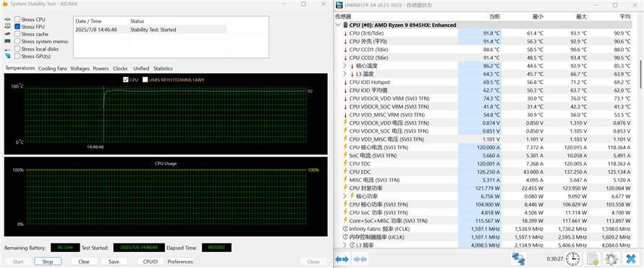The height and width of the screenshot is (268, 644).
Task: Collapse the CPU [#0] AMD Ryzen 9 group
Action: [x=338, y=25]
